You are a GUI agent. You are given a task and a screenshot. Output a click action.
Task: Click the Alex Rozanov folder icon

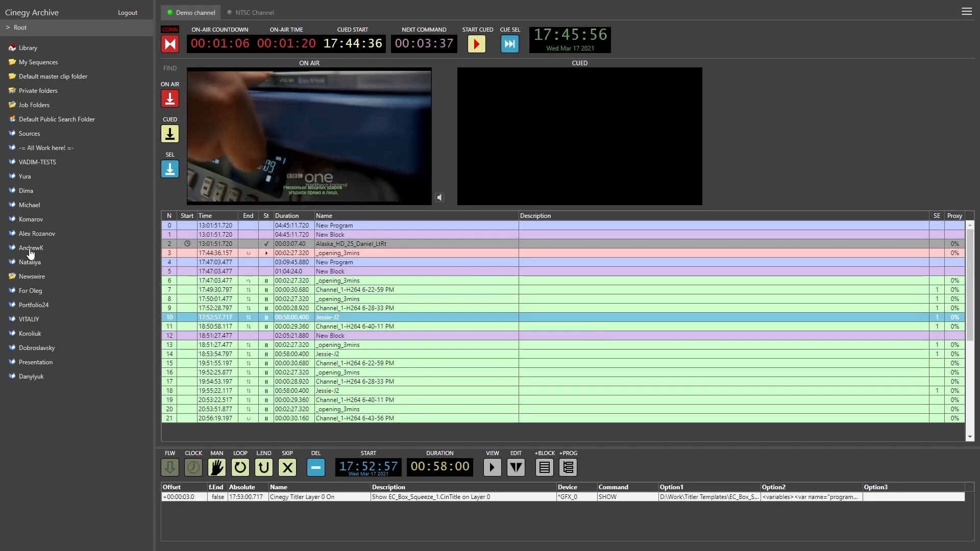point(12,233)
